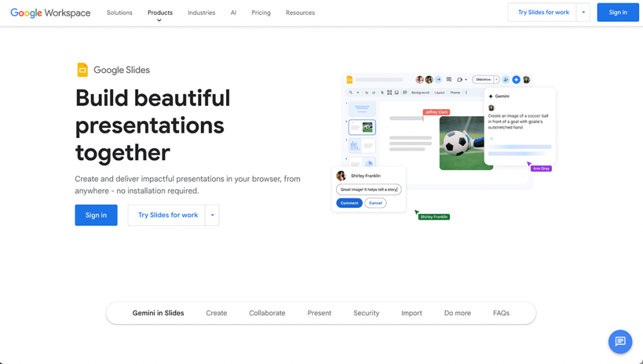Click Ann Gray's purple collaborator name tag
The image size is (643, 364).
click(x=541, y=168)
